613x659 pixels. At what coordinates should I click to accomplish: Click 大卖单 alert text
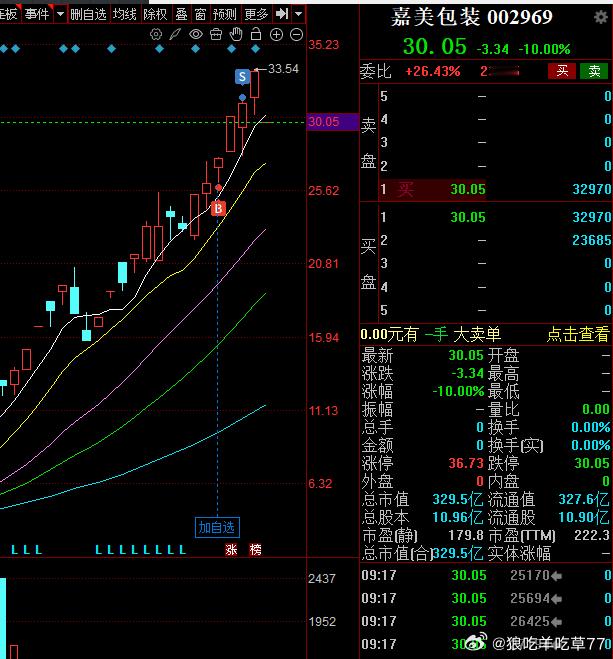[x=477, y=335]
